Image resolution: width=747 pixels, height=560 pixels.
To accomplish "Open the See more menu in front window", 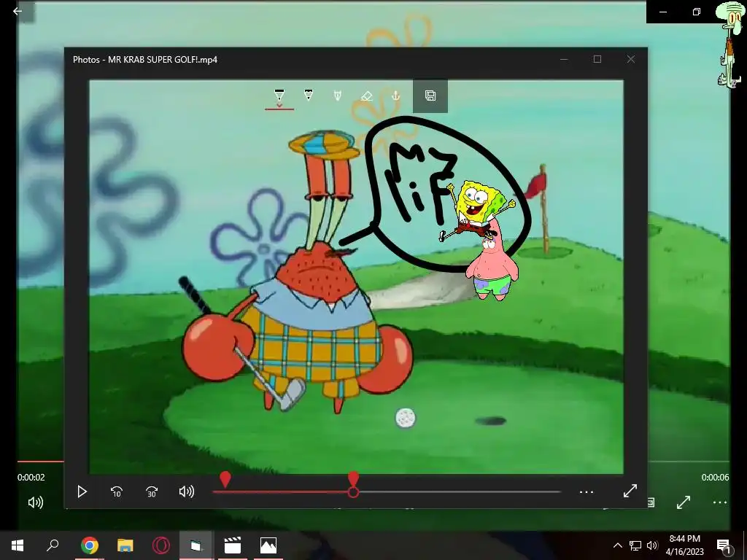I will 587,492.
